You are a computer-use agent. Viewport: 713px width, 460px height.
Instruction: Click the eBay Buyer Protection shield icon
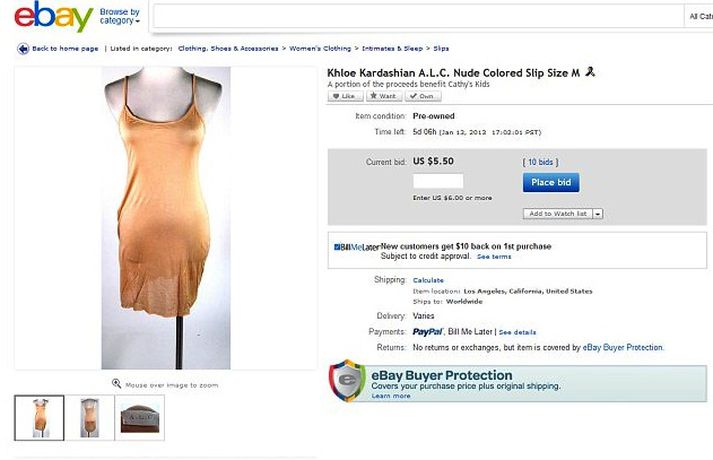[x=346, y=381]
